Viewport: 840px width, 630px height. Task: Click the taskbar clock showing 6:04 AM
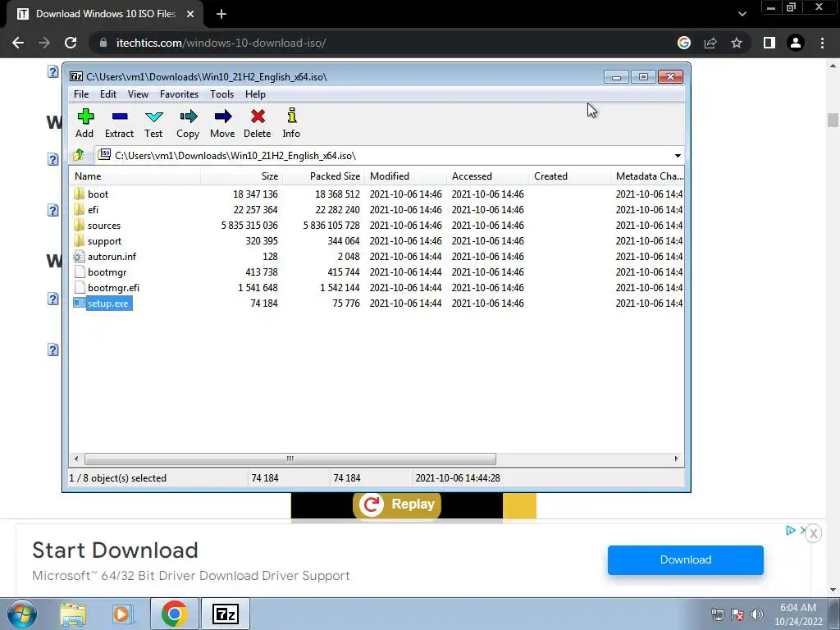click(797, 614)
